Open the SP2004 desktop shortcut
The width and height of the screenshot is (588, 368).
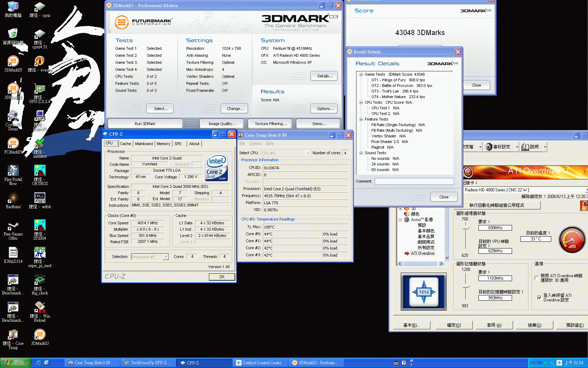40,230
